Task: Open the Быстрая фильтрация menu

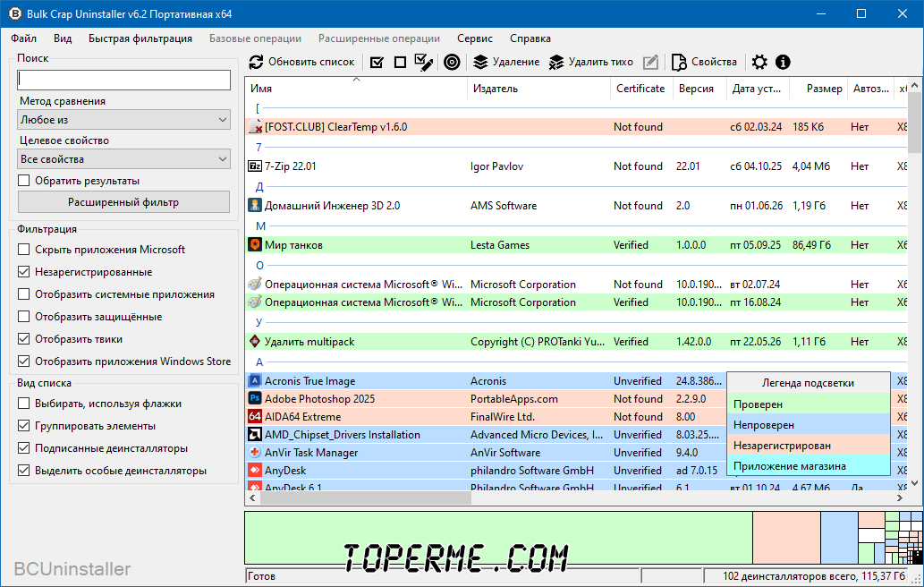Action: [140, 38]
